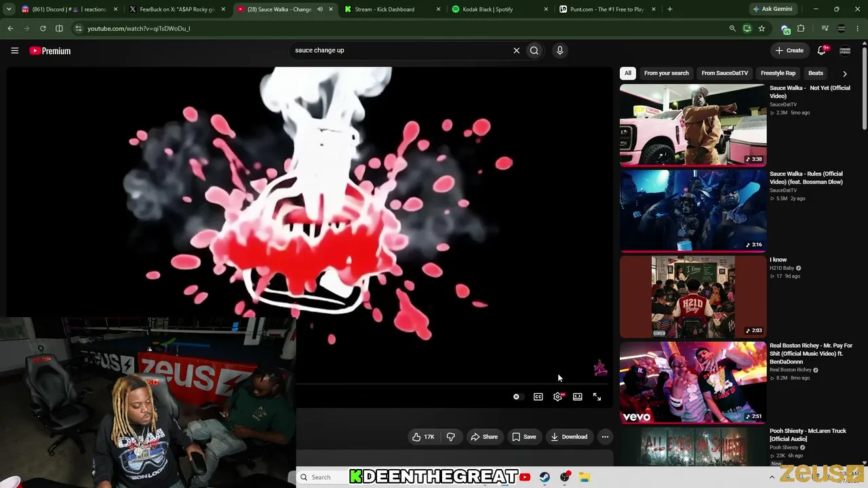Close the Sauce Walka YouTube tab

pos(332,9)
